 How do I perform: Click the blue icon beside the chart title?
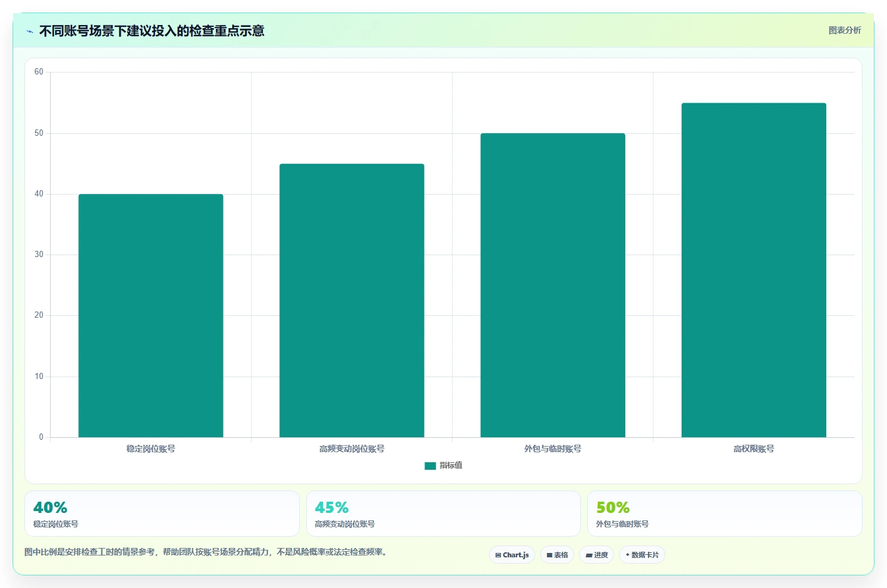[29, 31]
